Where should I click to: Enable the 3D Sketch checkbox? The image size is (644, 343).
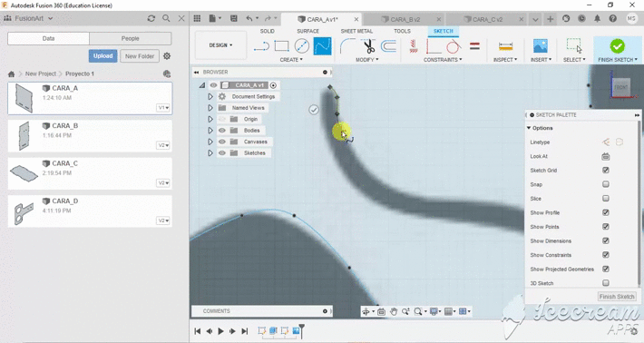(x=605, y=283)
